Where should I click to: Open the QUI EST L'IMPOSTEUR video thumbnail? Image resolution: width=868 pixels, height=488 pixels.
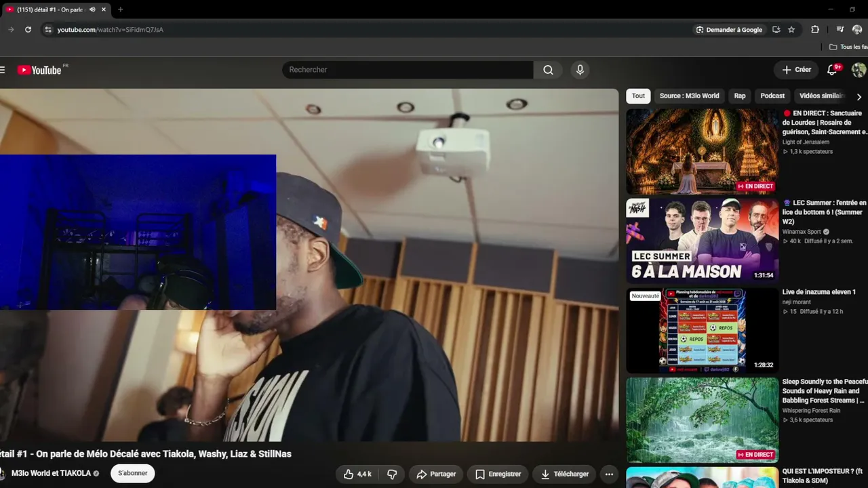(x=702, y=477)
